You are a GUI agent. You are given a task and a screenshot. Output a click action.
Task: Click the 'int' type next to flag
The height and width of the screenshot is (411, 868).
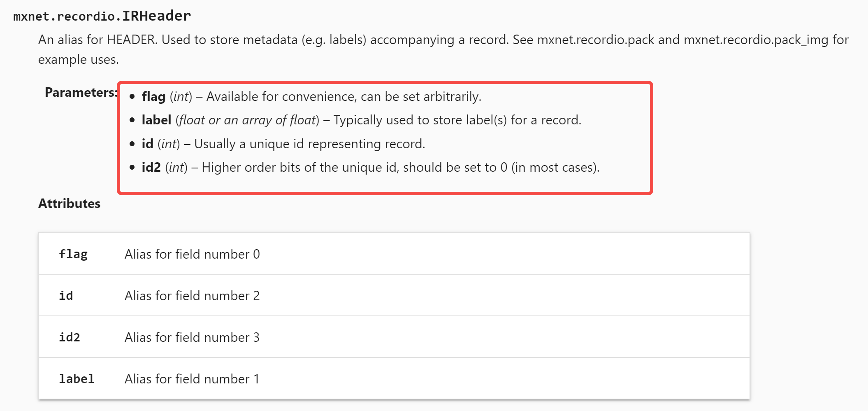(x=181, y=97)
